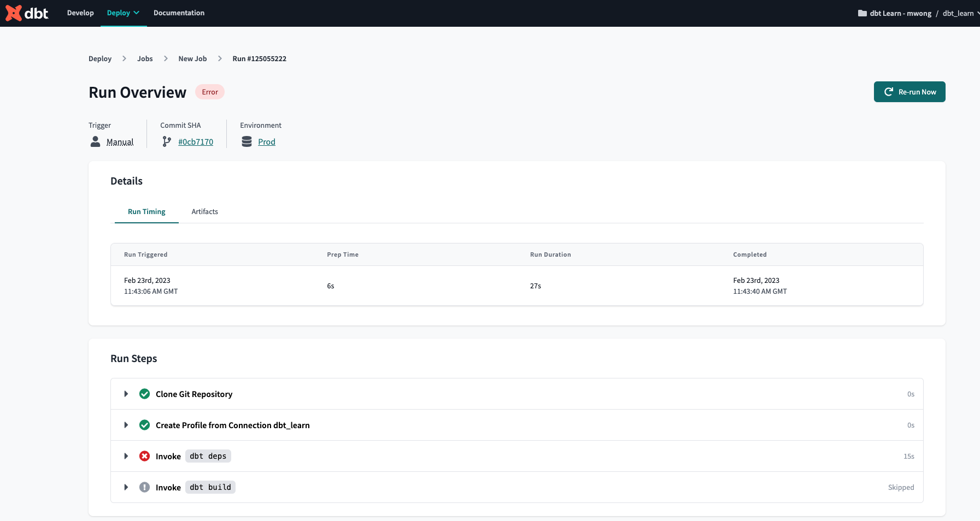The image size is (980, 521).
Task: Expand the Create Profile from Connection step
Action: point(126,425)
